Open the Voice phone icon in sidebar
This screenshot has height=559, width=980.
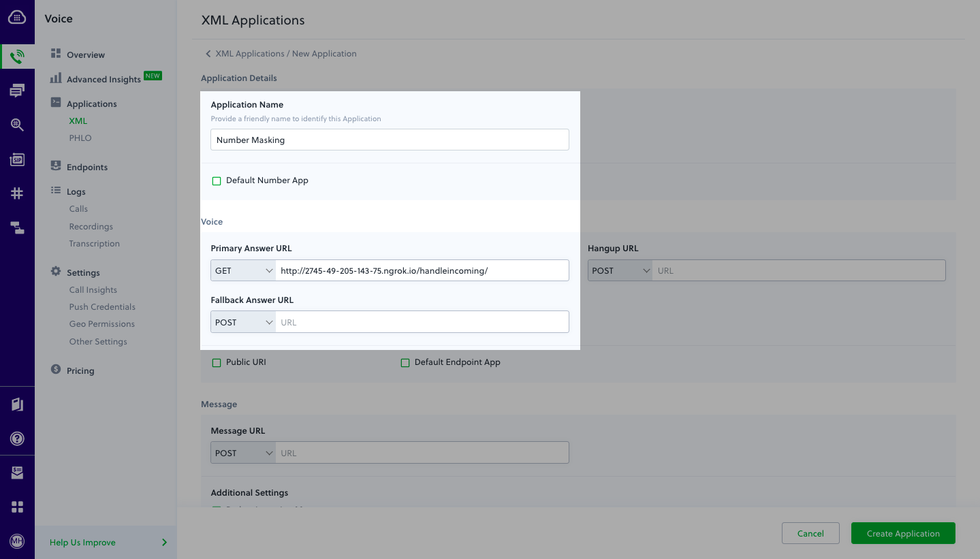(16, 55)
